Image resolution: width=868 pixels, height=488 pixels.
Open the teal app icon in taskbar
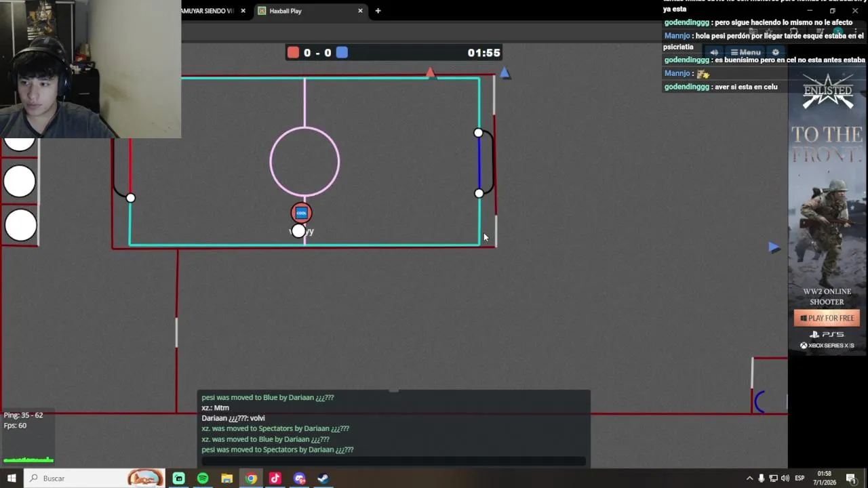click(178, 479)
